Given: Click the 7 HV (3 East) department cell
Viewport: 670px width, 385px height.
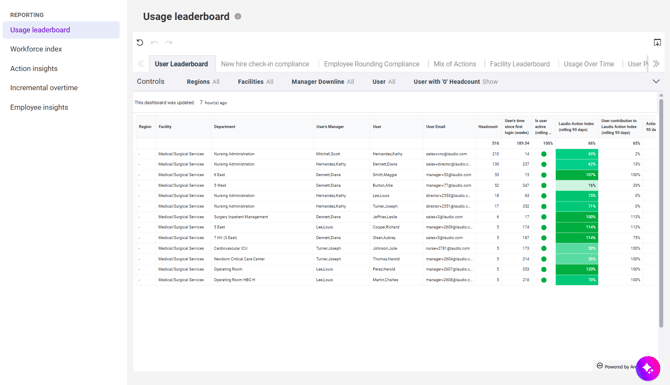Looking at the screenshot, I should coord(225,238).
